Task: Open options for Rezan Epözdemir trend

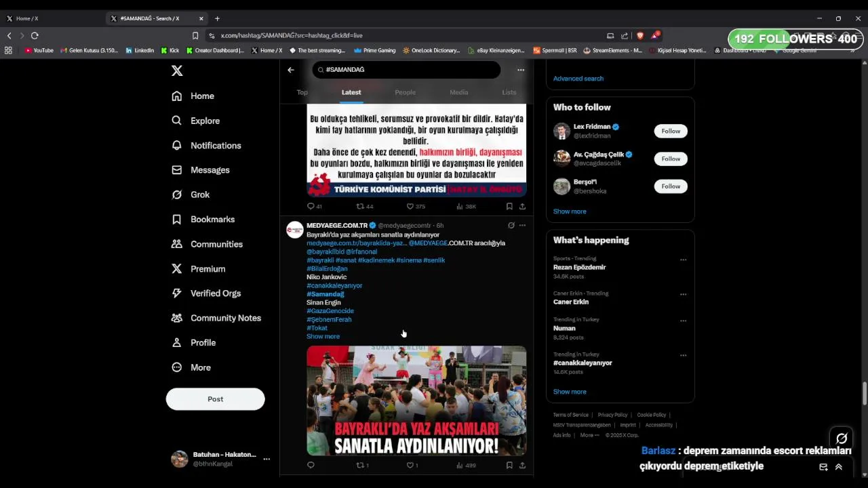Action: tap(683, 260)
